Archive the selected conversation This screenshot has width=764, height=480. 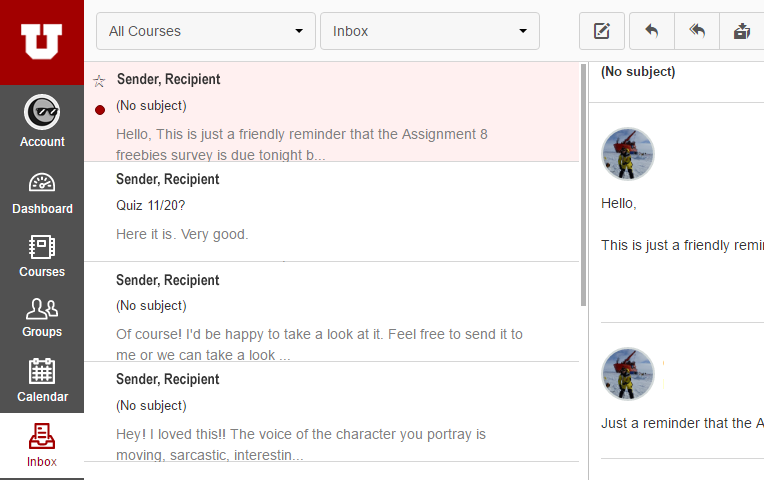tap(742, 31)
